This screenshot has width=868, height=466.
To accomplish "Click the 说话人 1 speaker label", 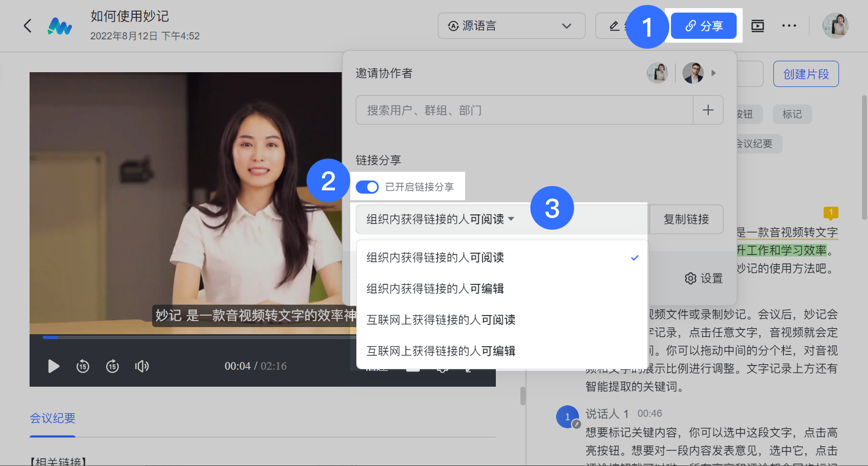I will pyautogui.click(x=607, y=414).
